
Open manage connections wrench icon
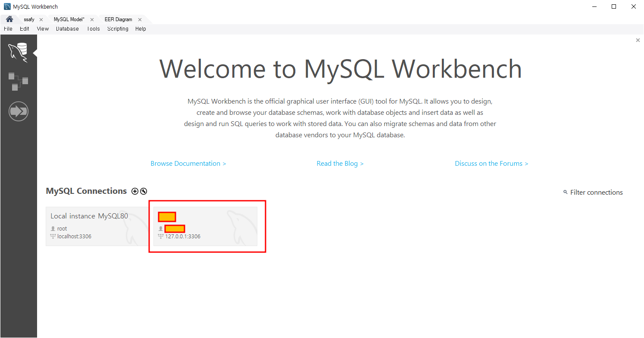[144, 191]
